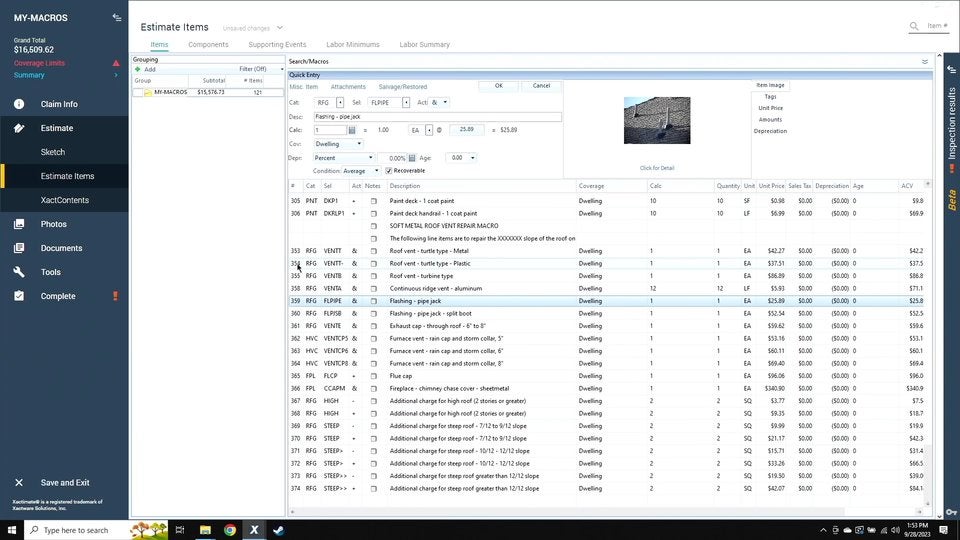Screen dimensions: 960x540
Task: Open Documents via its sidebar icon
Action: click(x=19, y=248)
